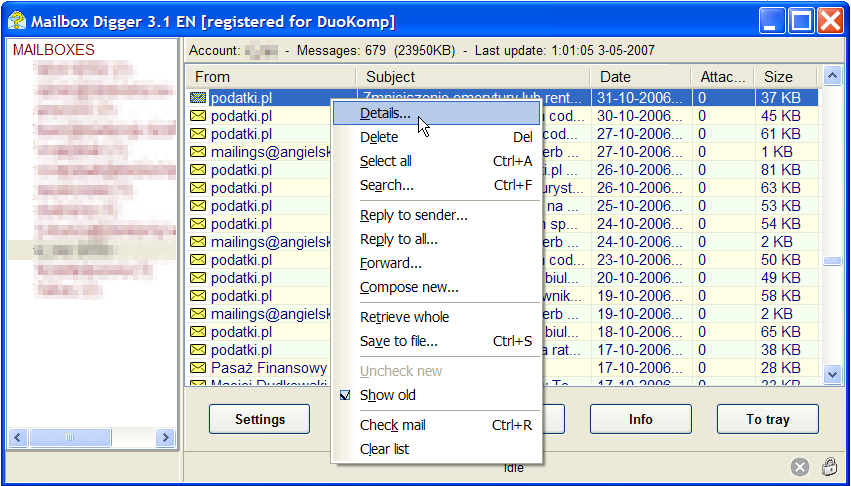Click the "Pasaż Finansowy" sender name
This screenshot has width=851, height=486.
[x=269, y=368]
